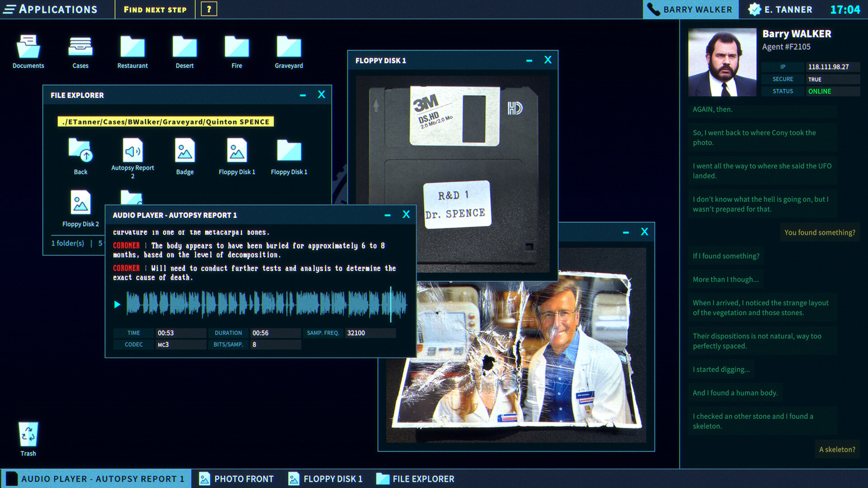Click the ? help button in toolbar
The image size is (868, 488).
tap(209, 9)
